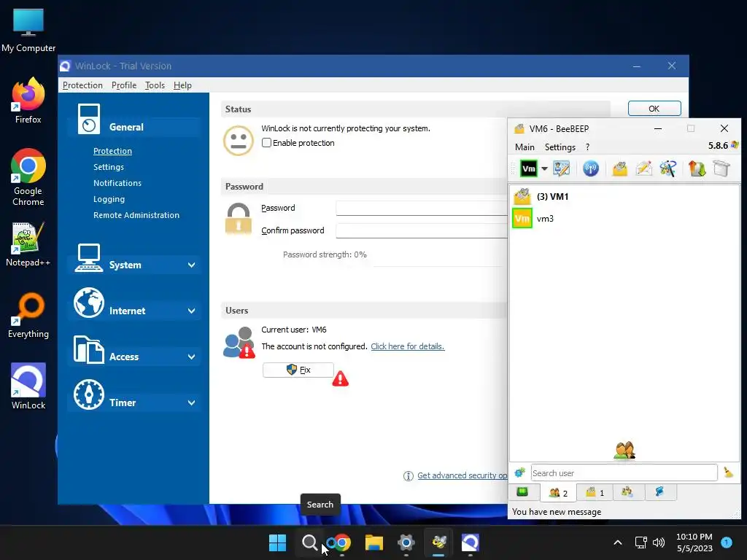
Task: Click the users warning icon in Users section
Action: coord(239,343)
